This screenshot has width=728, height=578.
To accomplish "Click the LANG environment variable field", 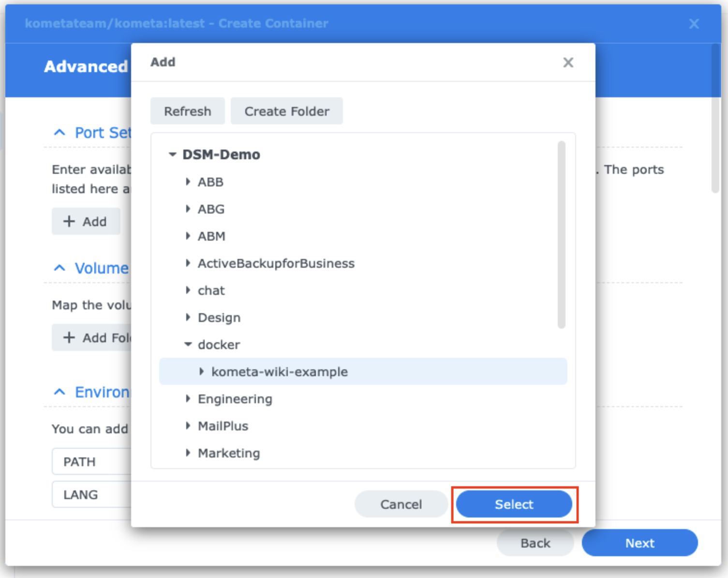I will (92, 494).
